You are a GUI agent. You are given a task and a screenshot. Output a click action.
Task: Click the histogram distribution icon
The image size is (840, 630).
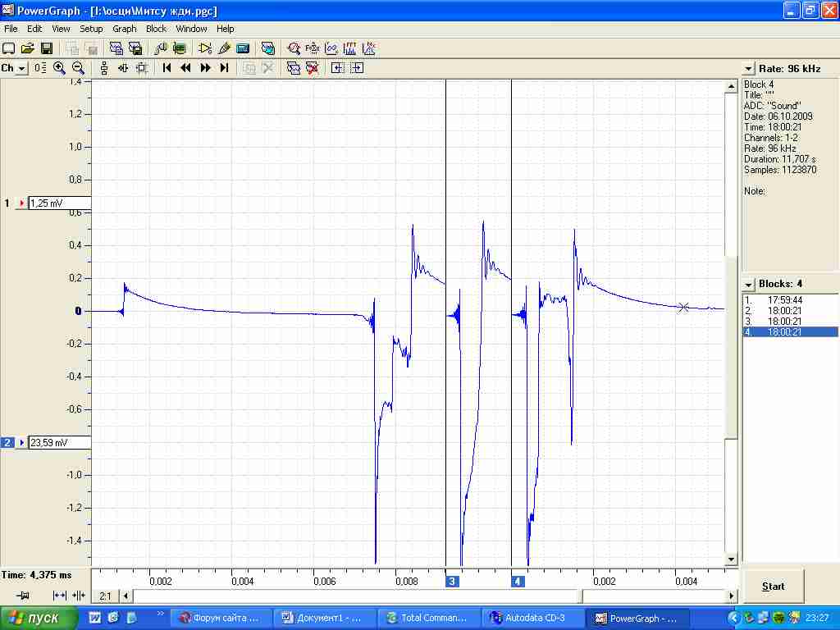click(x=369, y=48)
